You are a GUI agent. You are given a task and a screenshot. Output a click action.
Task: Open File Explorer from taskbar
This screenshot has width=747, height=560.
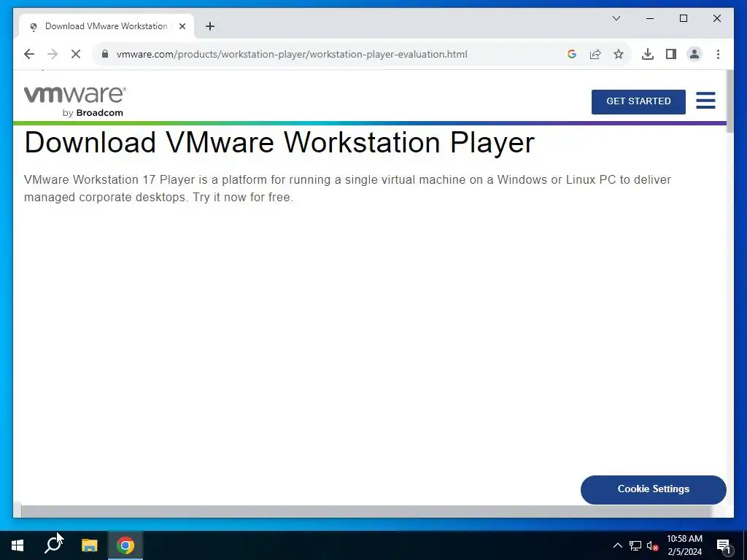89,545
